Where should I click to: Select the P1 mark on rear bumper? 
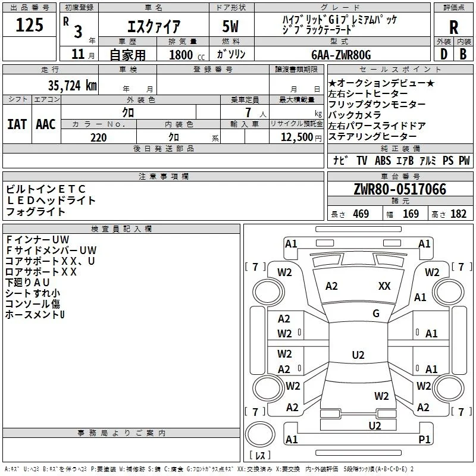coord(424,439)
